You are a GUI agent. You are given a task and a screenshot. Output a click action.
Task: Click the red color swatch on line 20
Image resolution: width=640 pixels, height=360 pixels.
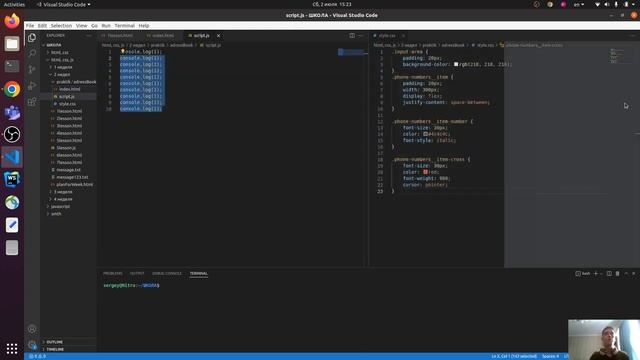pyautogui.click(x=425, y=172)
